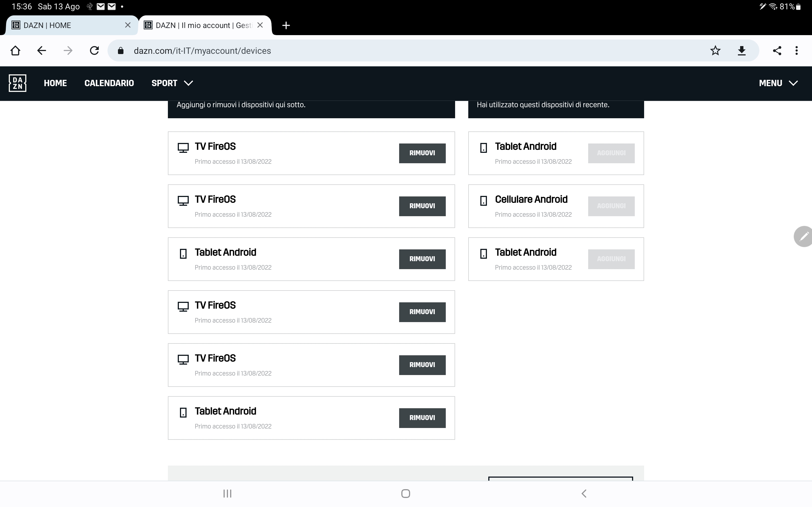Go to HOME in DAZN navigation

pyautogui.click(x=55, y=83)
